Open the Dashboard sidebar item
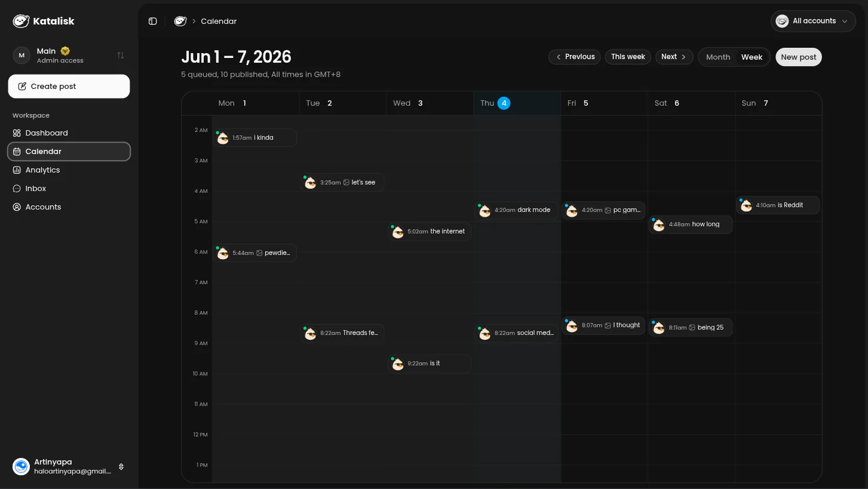The width and height of the screenshot is (868, 489). (69, 133)
